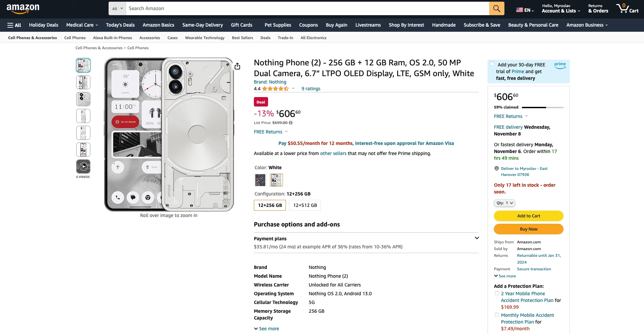Tick the 2 Year Protection Plan checkbox
Image resolution: width=644 pixels, height=334 pixels.
(497, 293)
